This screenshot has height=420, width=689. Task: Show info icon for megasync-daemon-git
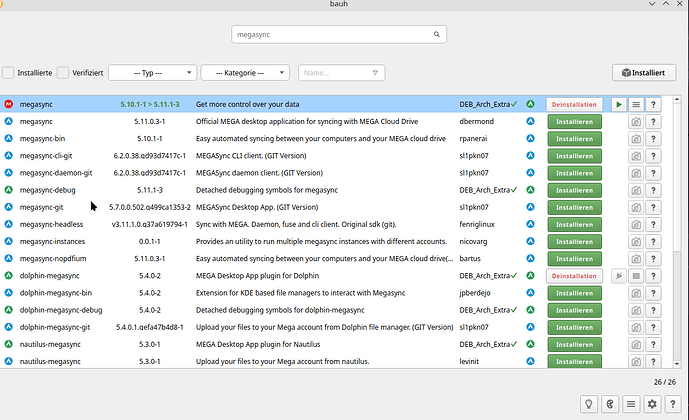tap(653, 173)
